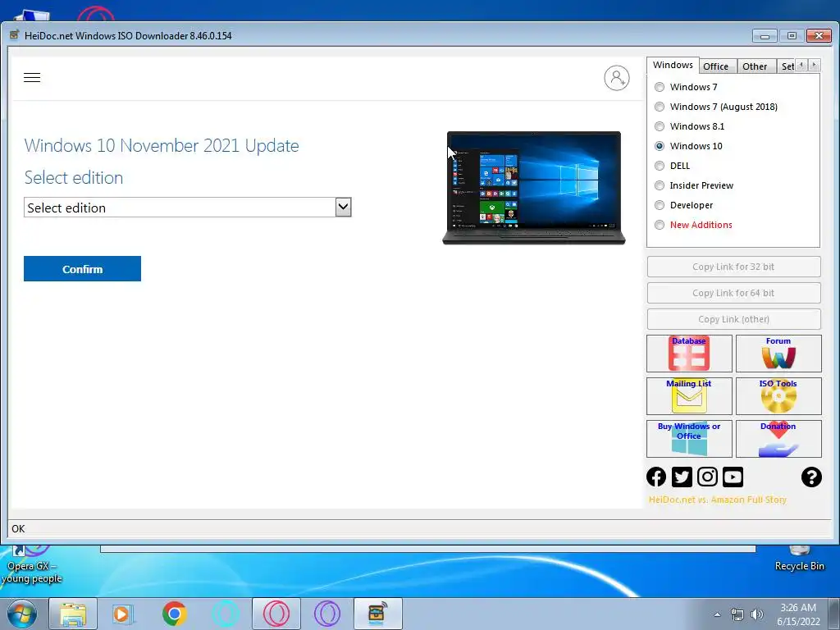Select the DELL radio button

[660, 166]
